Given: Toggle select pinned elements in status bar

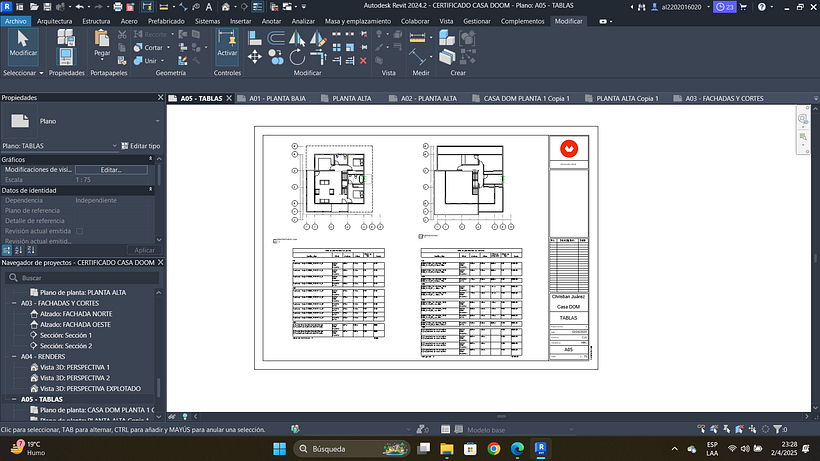Looking at the screenshot, I should [726, 429].
